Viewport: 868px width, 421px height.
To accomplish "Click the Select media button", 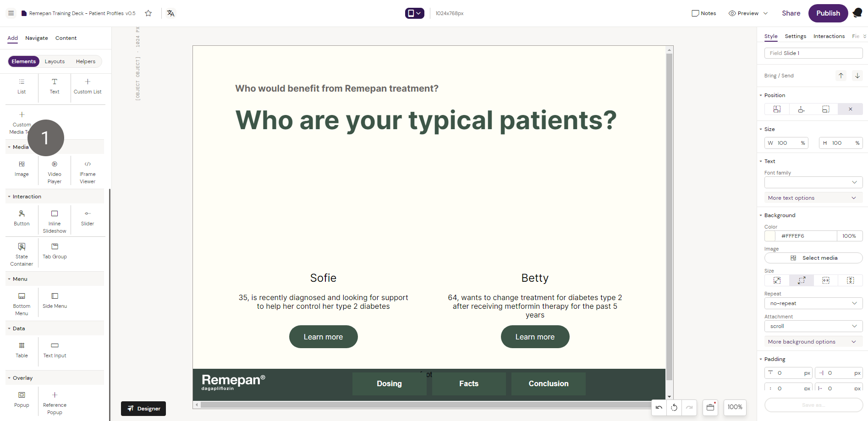I will click(x=813, y=258).
